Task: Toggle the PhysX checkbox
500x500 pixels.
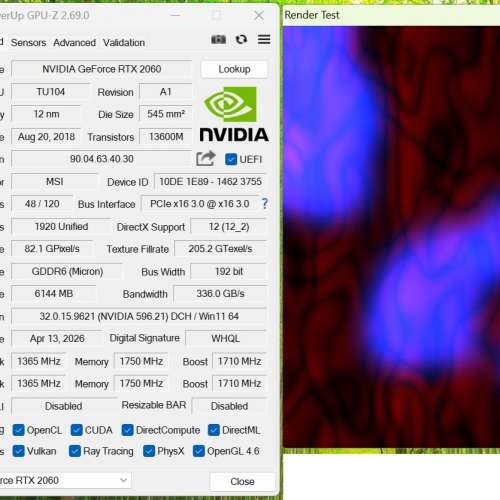Action: (149, 451)
